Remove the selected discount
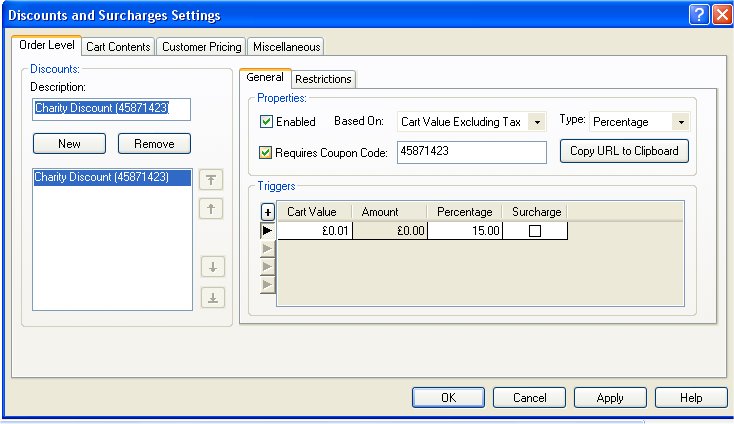 (x=154, y=143)
